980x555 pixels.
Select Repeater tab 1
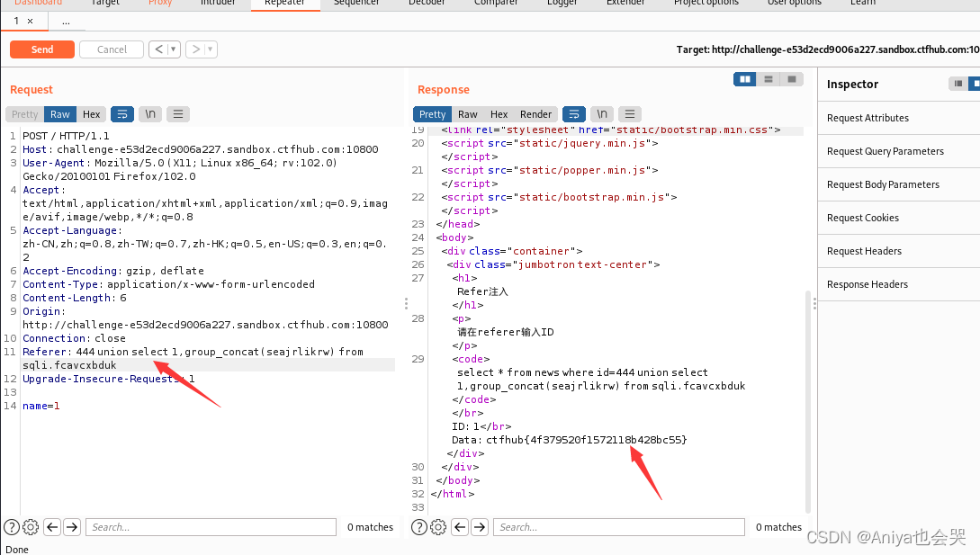(16, 22)
